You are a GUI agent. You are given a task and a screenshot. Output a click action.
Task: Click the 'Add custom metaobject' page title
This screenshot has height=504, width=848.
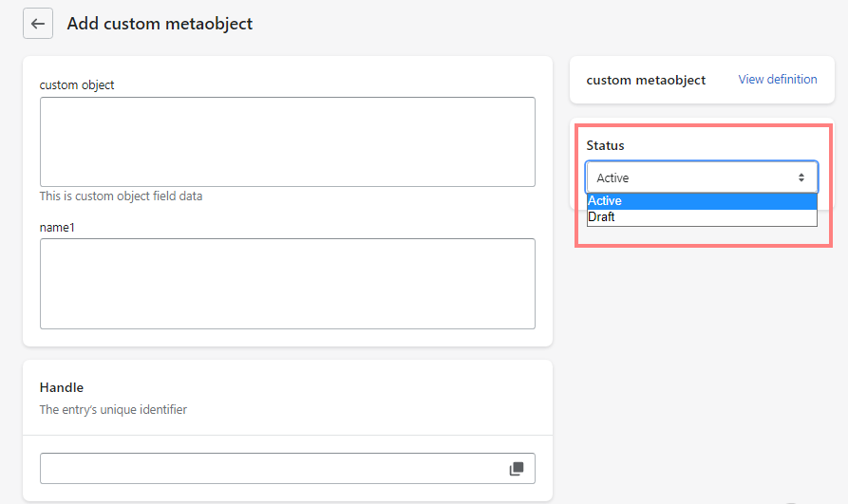pos(160,24)
